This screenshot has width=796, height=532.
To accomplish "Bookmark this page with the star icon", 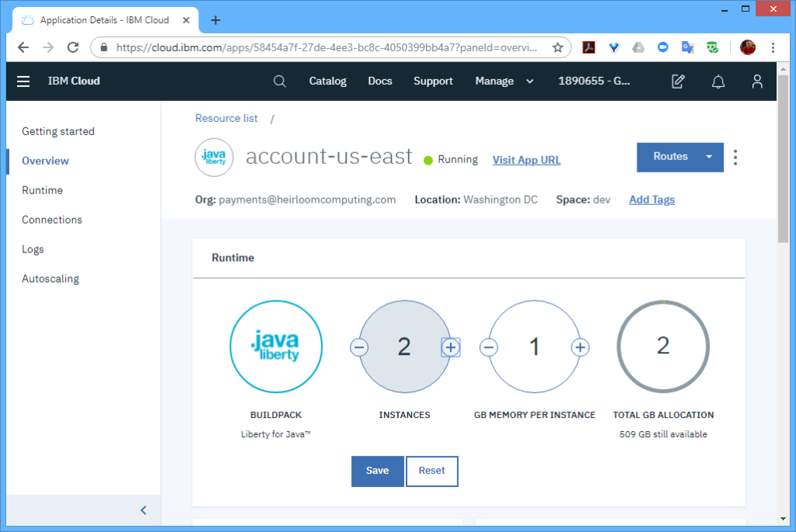I will pos(558,47).
